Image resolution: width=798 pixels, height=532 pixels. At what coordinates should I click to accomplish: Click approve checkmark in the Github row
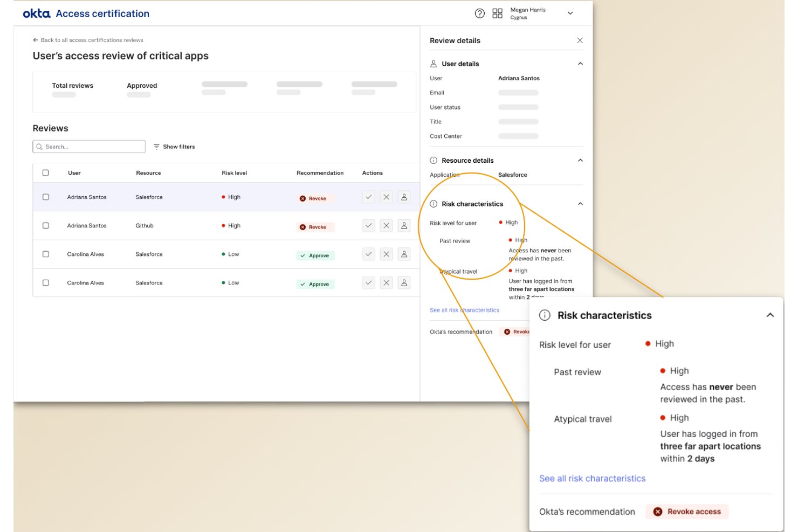pos(369,226)
